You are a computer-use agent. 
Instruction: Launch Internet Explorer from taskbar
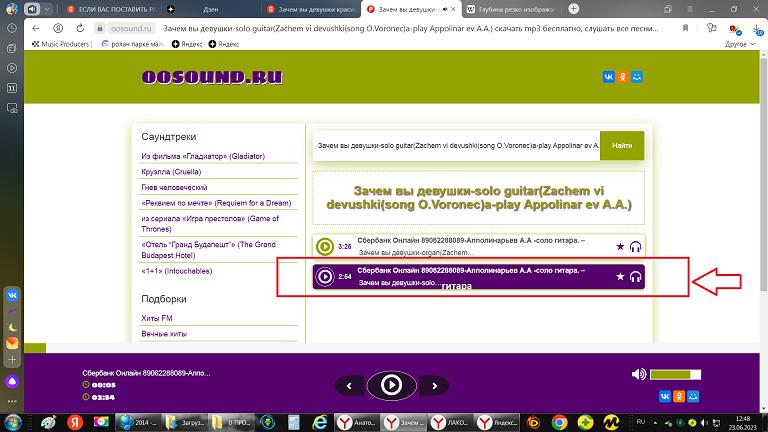click(320, 422)
